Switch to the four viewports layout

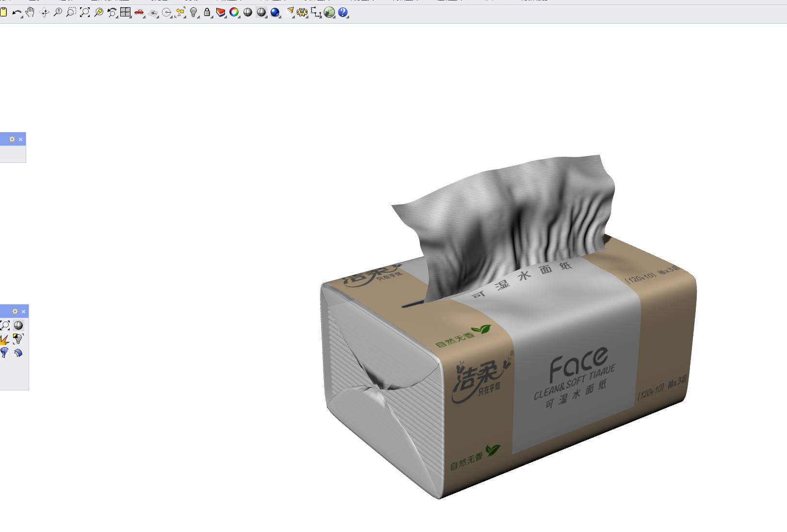tap(126, 12)
